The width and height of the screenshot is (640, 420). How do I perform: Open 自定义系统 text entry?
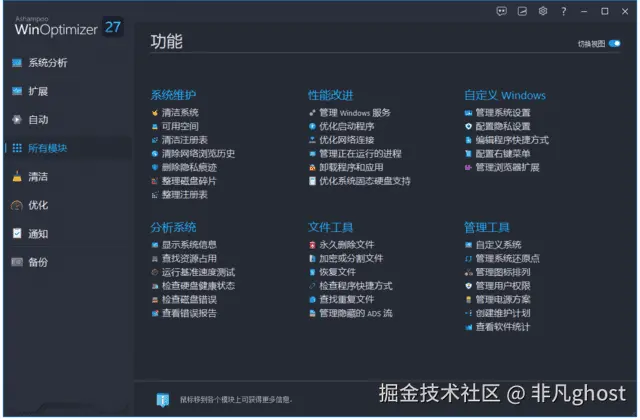498,245
